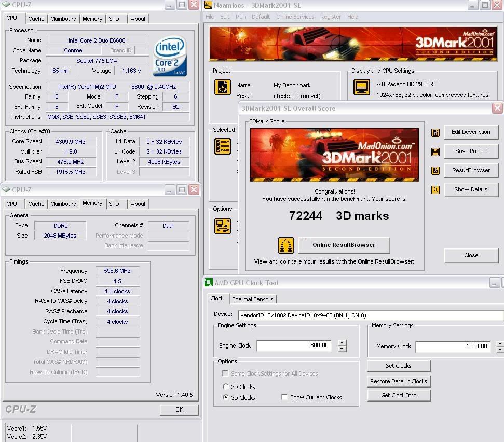Click the Engine Clock input field

pos(294,346)
